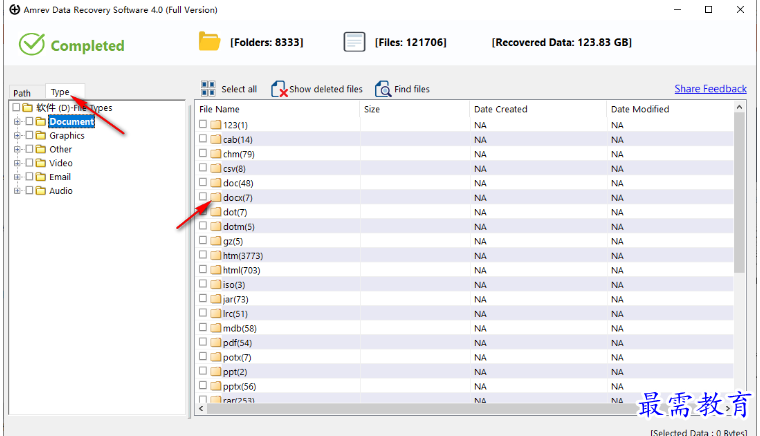
Task: Click folder icon of mdb(58) row
Action: tap(216, 328)
